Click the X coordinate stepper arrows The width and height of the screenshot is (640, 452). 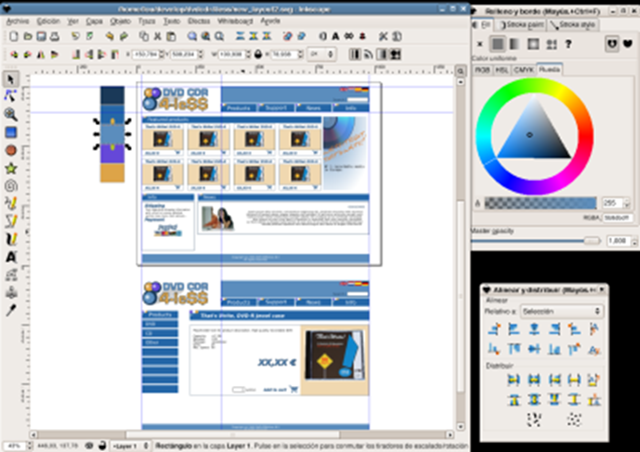click(162, 54)
